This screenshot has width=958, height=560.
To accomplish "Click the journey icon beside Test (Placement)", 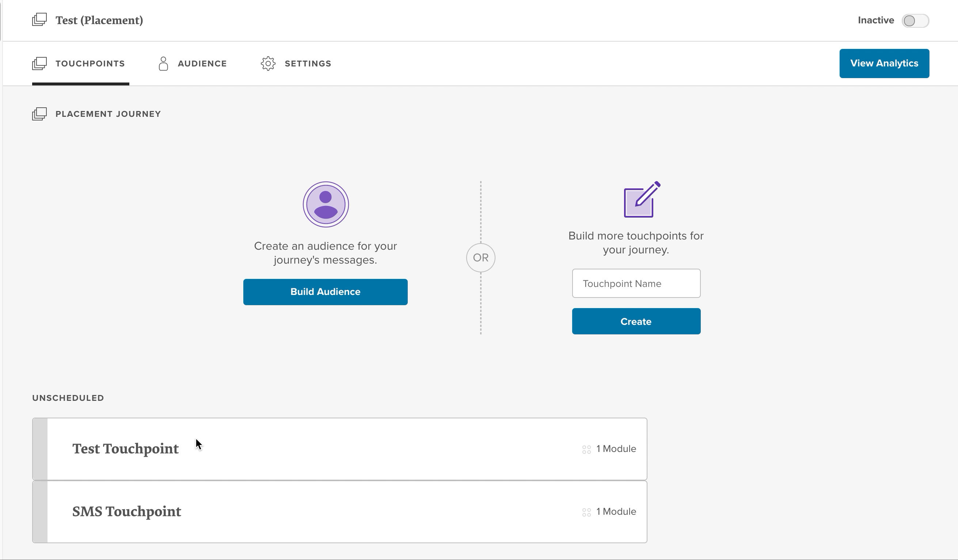I will click(39, 20).
